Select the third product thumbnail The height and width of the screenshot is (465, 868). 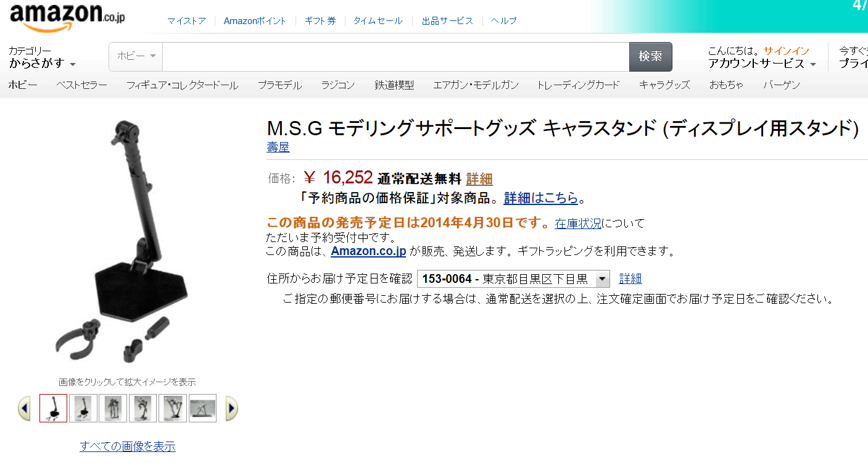click(113, 408)
